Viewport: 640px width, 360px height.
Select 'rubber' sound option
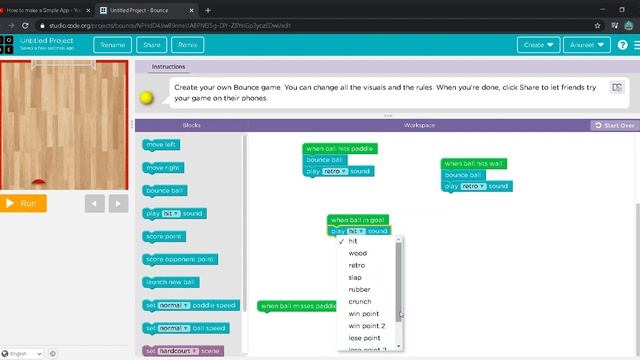(x=359, y=289)
